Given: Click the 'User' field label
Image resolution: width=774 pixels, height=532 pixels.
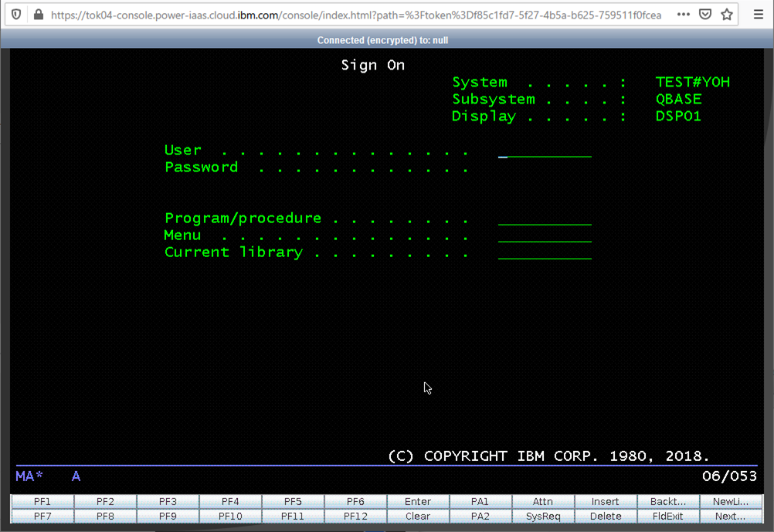Looking at the screenshot, I should pos(182,150).
